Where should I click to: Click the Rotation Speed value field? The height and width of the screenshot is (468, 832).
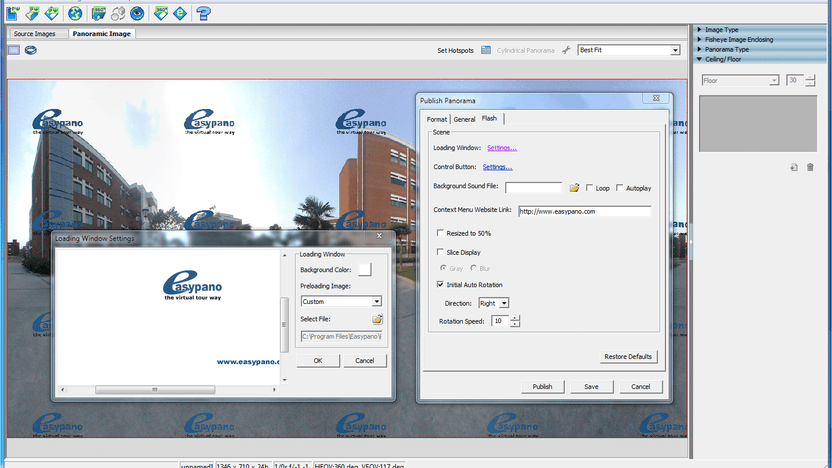pyautogui.click(x=499, y=321)
